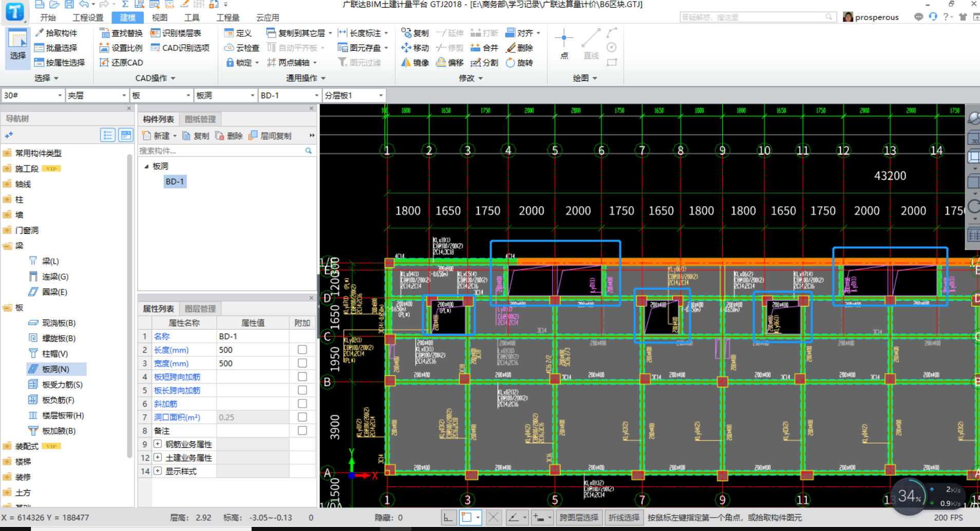Image resolution: width=980 pixels, height=531 pixels.
Task: Click the 搜索构件 search field
Action: point(222,151)
